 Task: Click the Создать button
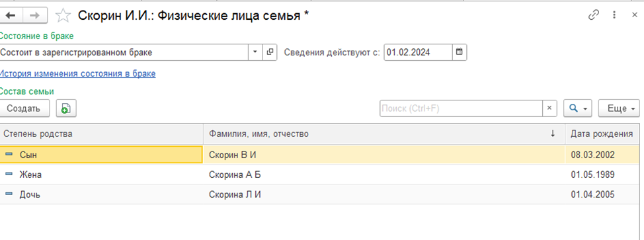point(24,108)
